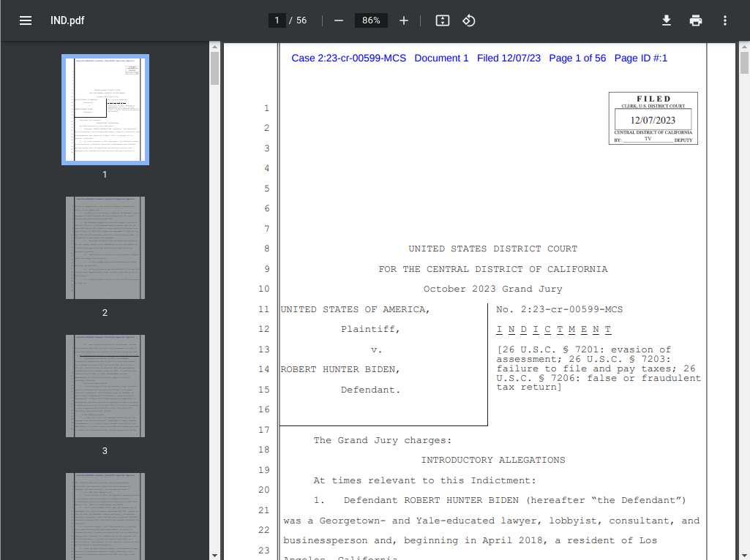This screenshot has width=750, height=560.
Task: Click the page number input field
Action: 277,20
